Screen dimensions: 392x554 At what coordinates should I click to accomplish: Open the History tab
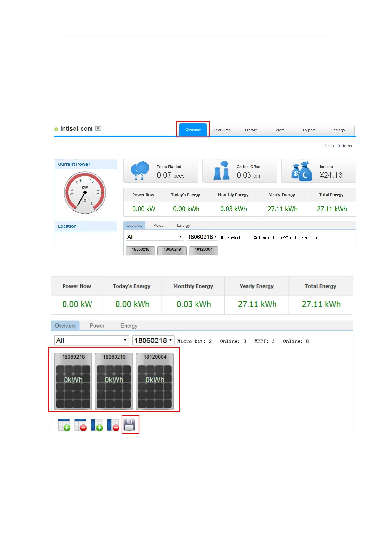pos(250,130)
